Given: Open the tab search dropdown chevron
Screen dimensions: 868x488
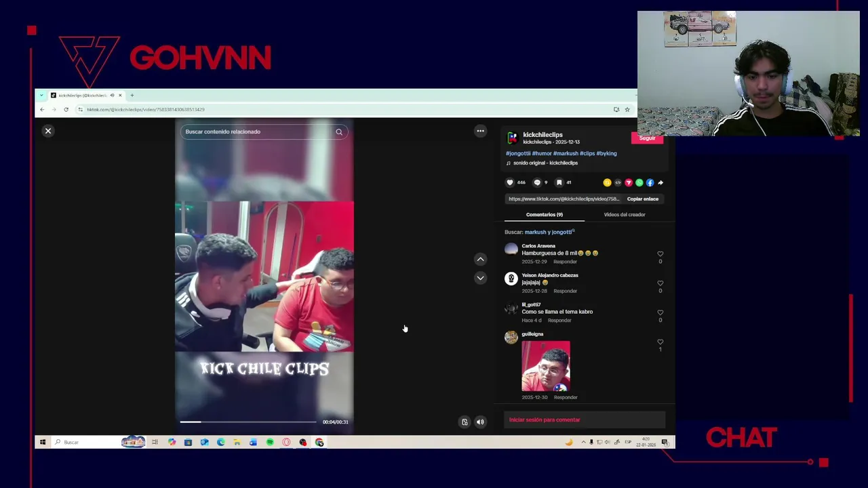Looking at the screenshot, I should click(x=41, y=96).
